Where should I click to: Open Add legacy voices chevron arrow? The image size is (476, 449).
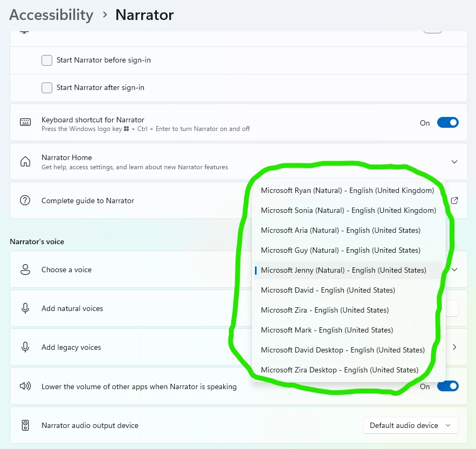pos(454,347)
